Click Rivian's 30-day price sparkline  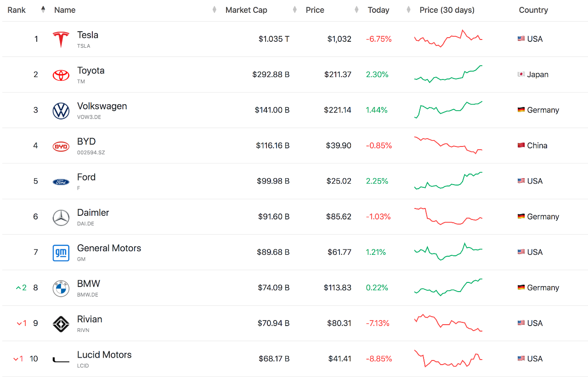pos(448,323)
